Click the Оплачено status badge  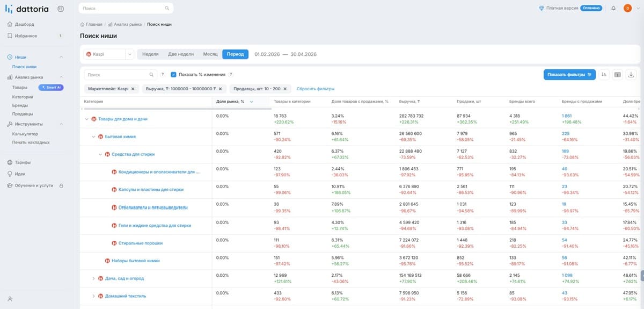point(591,8)
